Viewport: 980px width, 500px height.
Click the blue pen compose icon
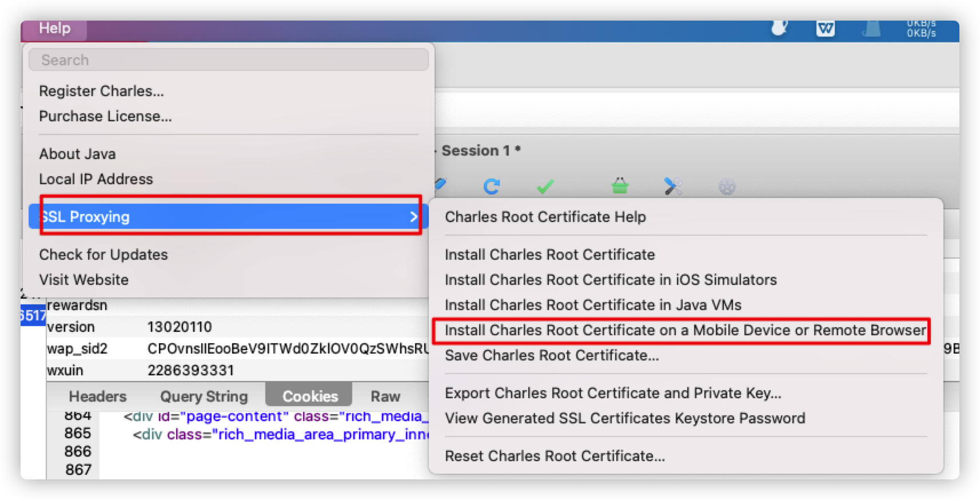[x=440, y=184]
